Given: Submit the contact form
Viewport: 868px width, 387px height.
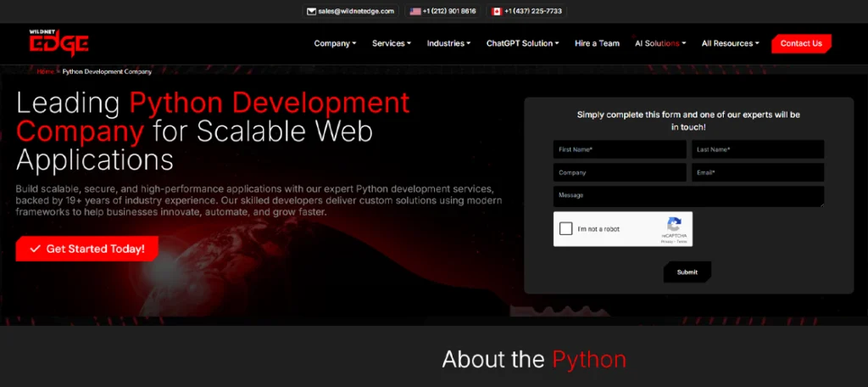Looking at the screenshot, I should click(687, 272).
